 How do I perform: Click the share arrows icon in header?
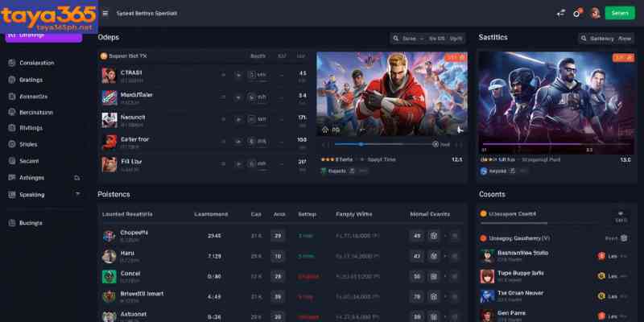click(560, 13)
